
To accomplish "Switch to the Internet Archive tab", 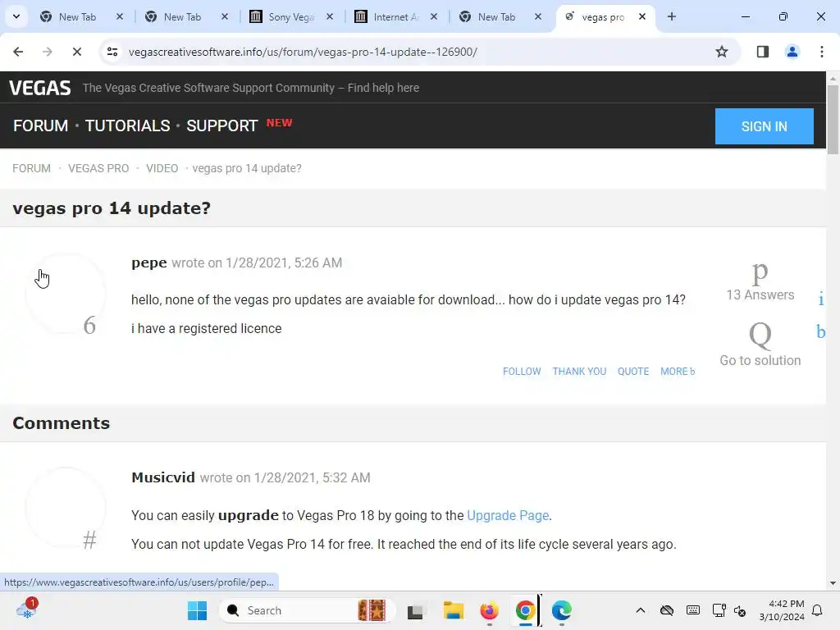I will click(x=396, y=16).
